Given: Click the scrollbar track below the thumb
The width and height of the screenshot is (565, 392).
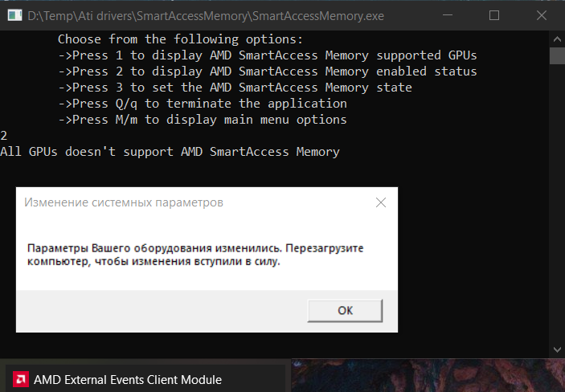Looking at the screenshot, I should (x=556, y=201).
